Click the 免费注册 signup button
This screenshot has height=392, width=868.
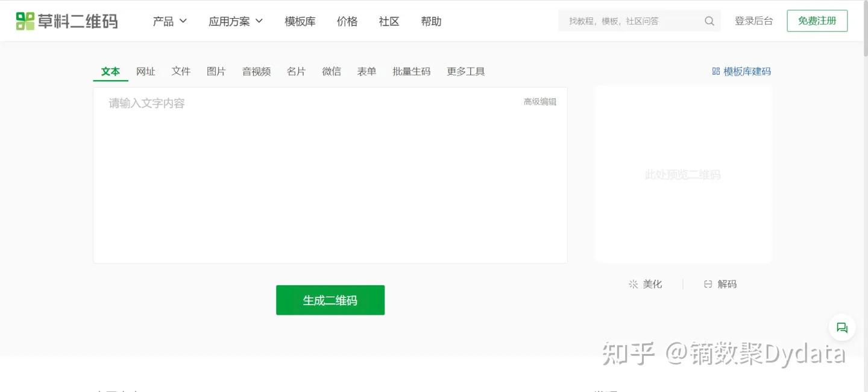pyautogui.click(x=817, y=20)
